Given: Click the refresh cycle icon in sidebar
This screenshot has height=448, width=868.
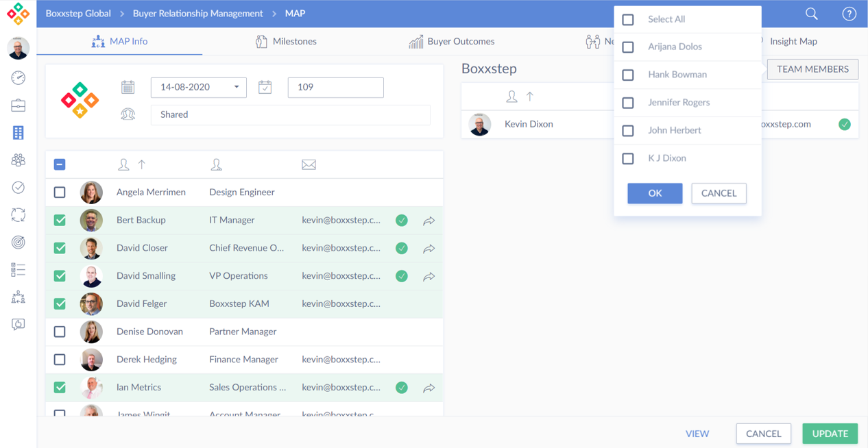Looking at the screenshot, I should 19,214.
